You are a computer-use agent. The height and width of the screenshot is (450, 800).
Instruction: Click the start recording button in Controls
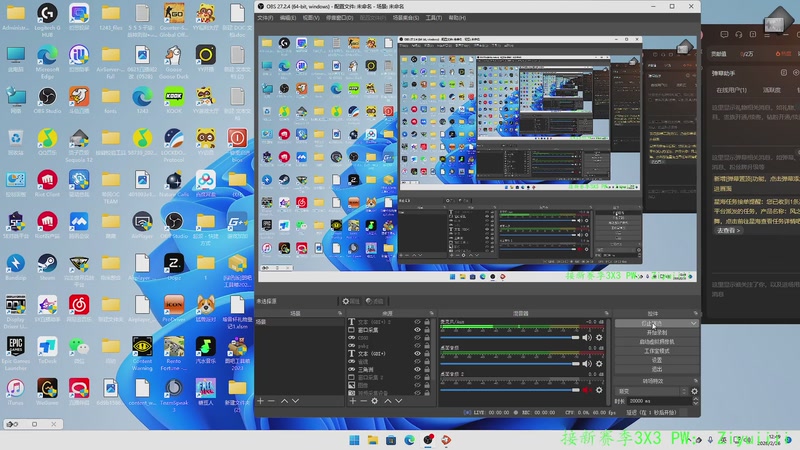coord(657,333)
